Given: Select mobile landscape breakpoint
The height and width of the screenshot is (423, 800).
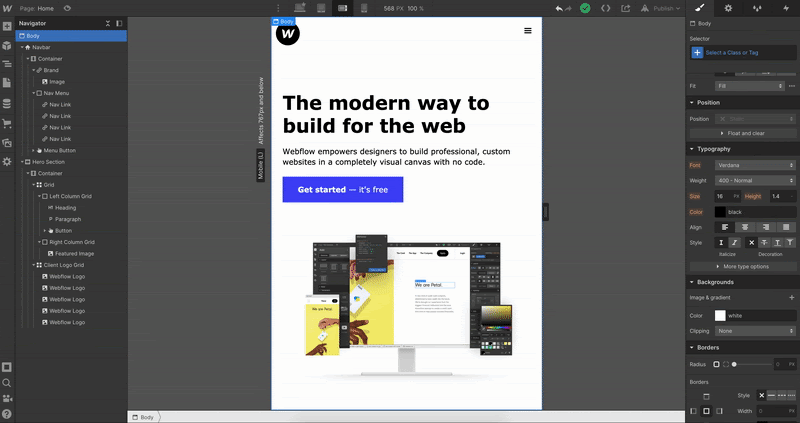Looking at the screenshot, I should tap(342, 8).
